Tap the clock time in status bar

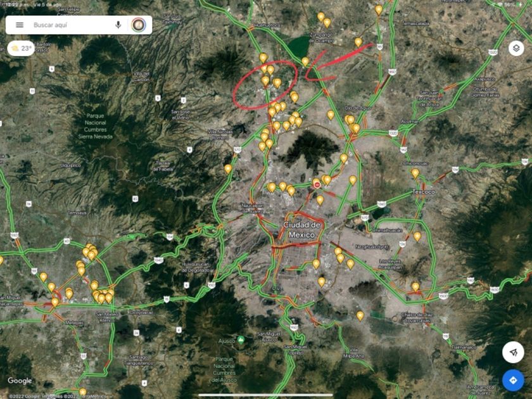click(17, 5)
